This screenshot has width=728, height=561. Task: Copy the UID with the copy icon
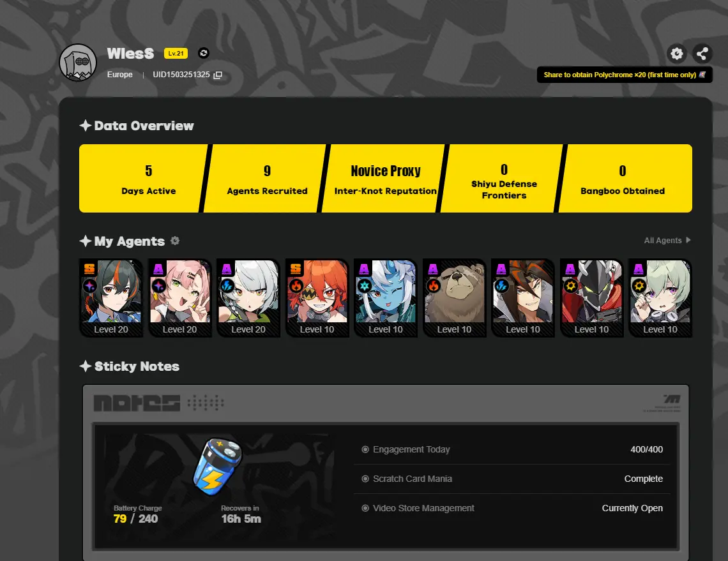click(x=218, y=75)
